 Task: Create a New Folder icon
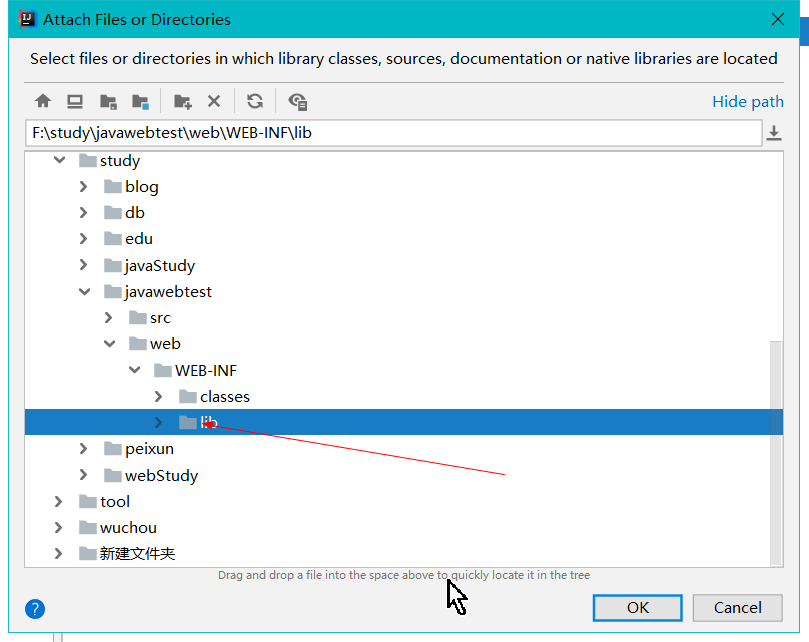183,102
